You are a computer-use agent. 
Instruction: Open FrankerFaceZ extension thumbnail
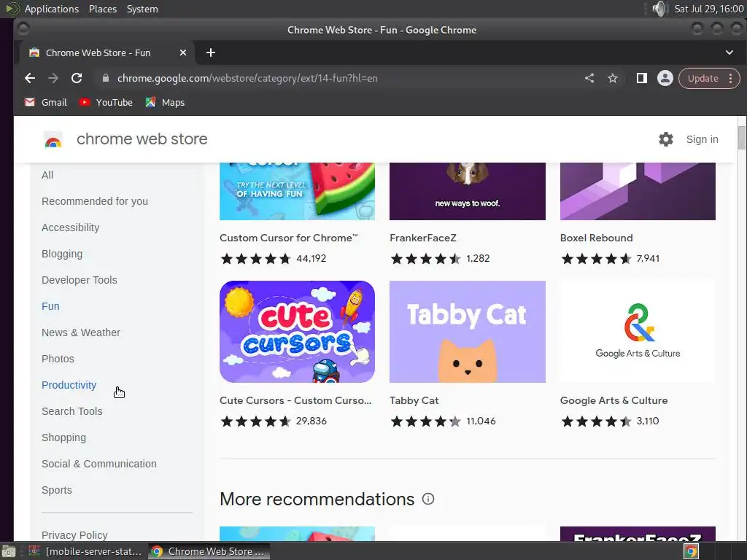pos(468,192)
